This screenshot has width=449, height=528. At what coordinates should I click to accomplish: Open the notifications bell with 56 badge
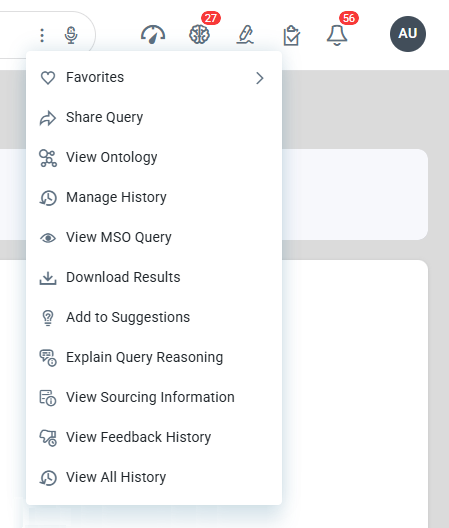pos(337,35)
